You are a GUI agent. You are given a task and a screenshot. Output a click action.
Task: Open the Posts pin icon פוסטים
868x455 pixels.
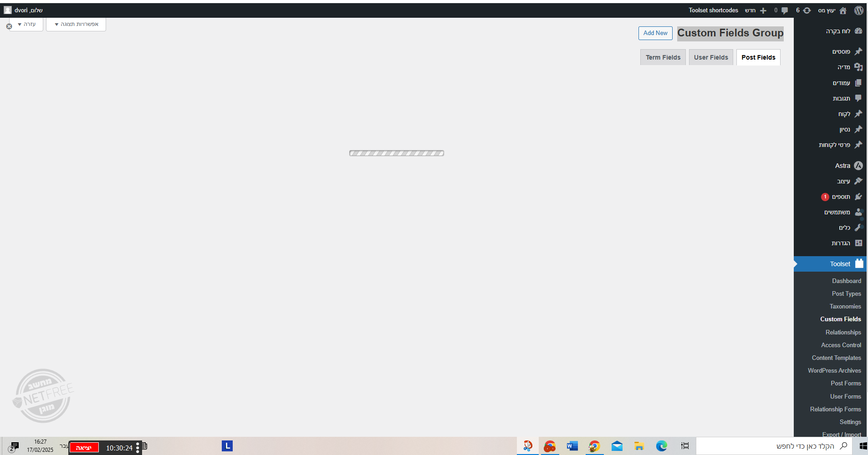858,51
